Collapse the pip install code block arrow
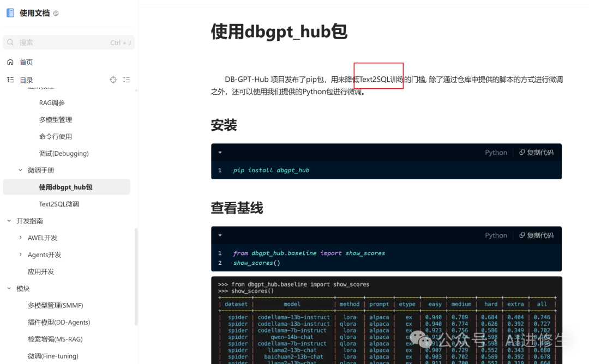 (x=220, y=153)
